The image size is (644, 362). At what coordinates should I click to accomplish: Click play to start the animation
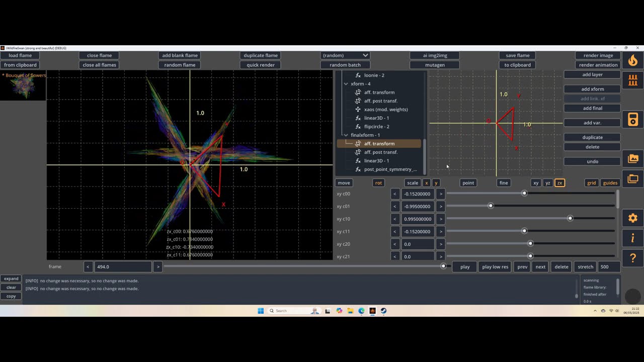(465, 267)
